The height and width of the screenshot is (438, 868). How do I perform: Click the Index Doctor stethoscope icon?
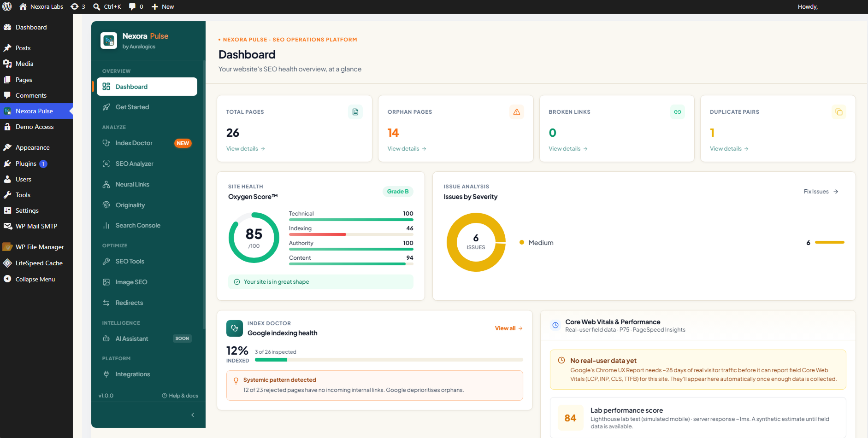pyautogui.click(x=235, y=328)
